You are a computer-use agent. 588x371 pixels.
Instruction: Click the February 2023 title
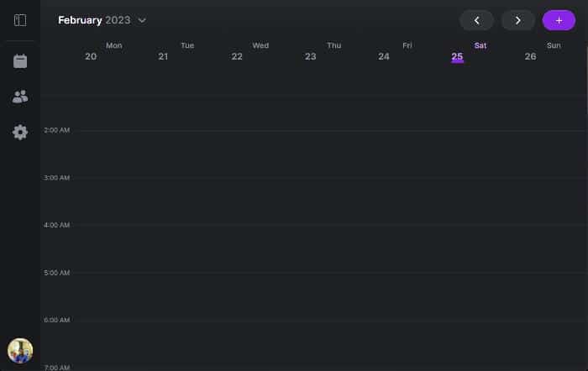coord(93,20)
